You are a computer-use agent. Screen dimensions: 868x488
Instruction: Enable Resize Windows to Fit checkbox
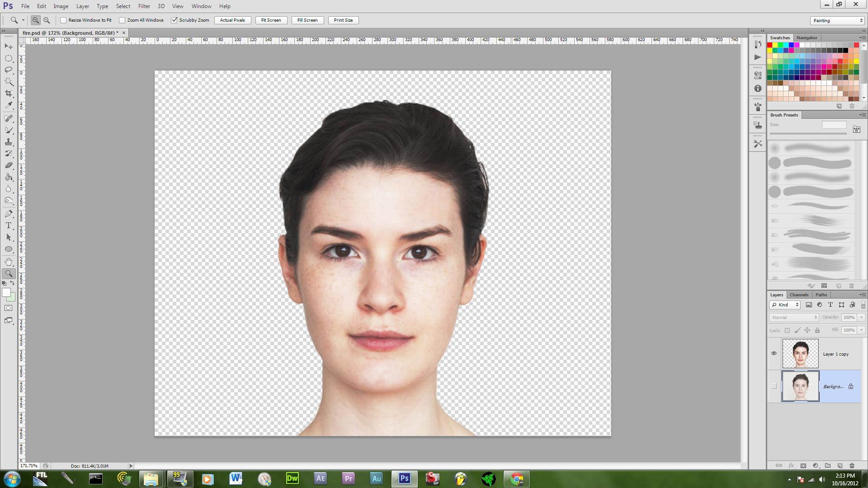(x=63, y=20)
